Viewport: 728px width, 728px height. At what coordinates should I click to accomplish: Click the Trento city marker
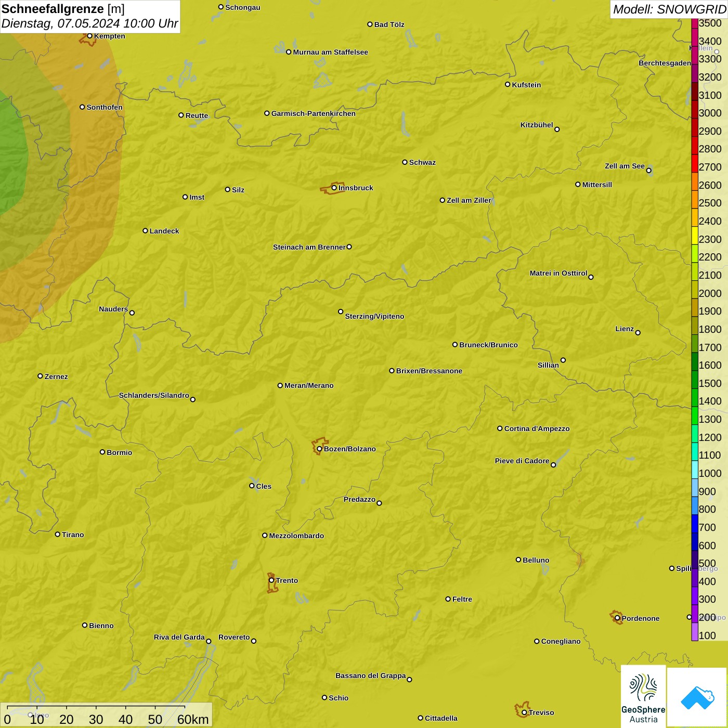271,580
